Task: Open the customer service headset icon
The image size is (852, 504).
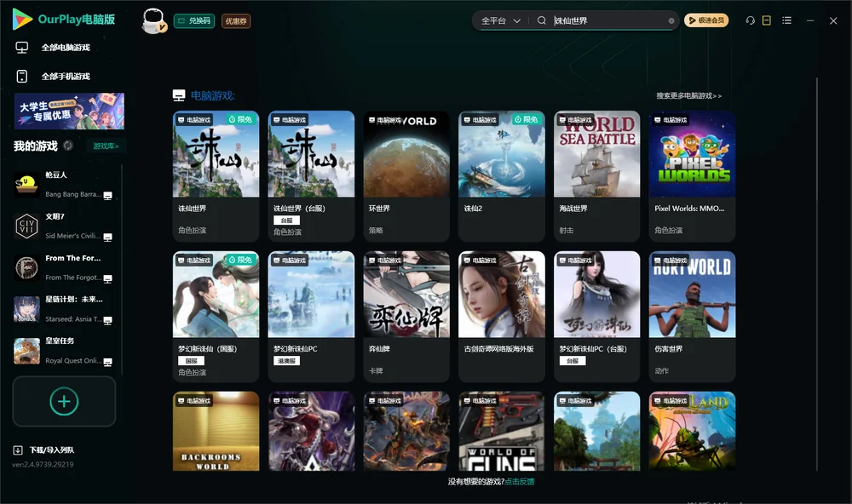Action: (750, 20)
